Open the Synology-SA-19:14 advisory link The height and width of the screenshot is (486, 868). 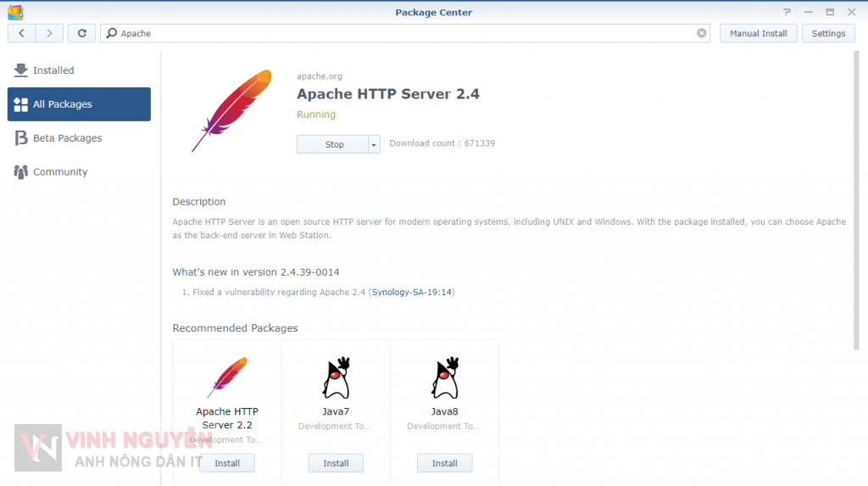[x=412, y=293]
